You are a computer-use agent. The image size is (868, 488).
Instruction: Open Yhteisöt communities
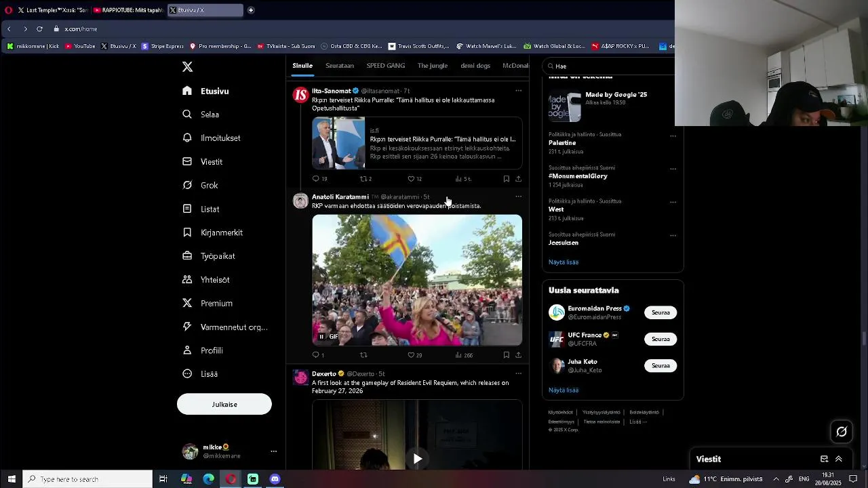(206, 280)
